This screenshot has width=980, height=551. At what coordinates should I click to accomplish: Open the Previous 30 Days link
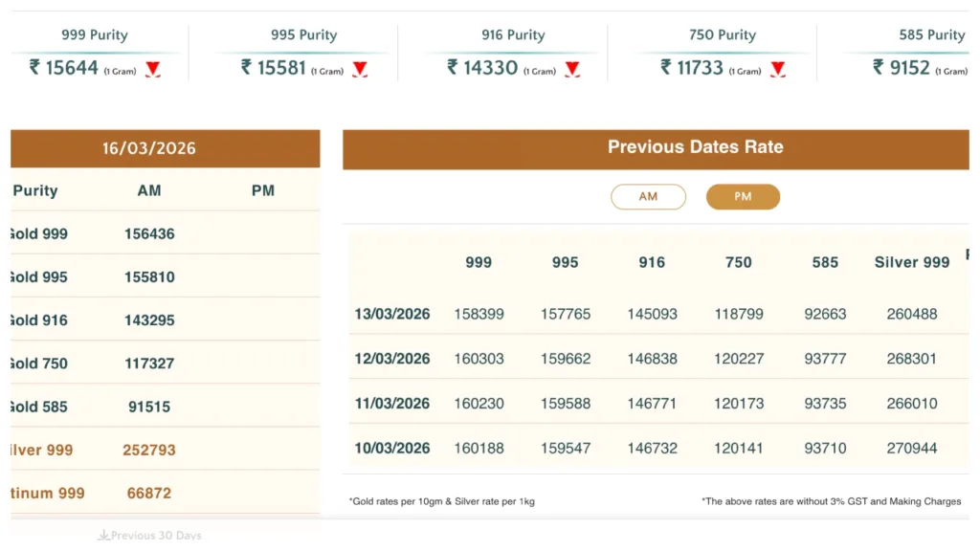(156, 536)
